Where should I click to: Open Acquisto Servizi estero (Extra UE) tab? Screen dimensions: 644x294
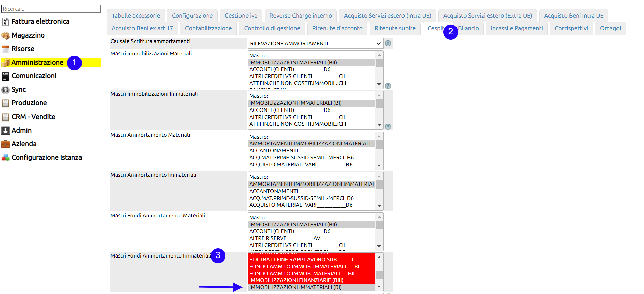[488, 16]
